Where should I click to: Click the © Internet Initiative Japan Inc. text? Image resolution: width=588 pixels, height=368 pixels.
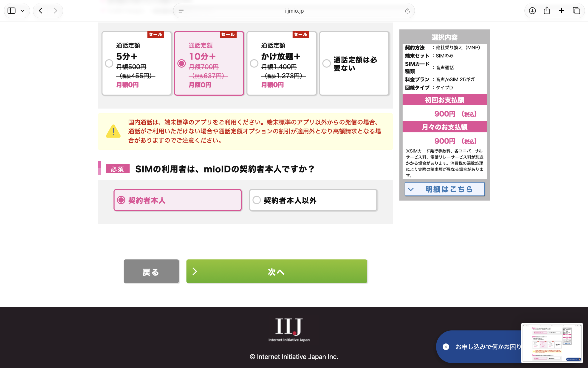coord(294,356)
